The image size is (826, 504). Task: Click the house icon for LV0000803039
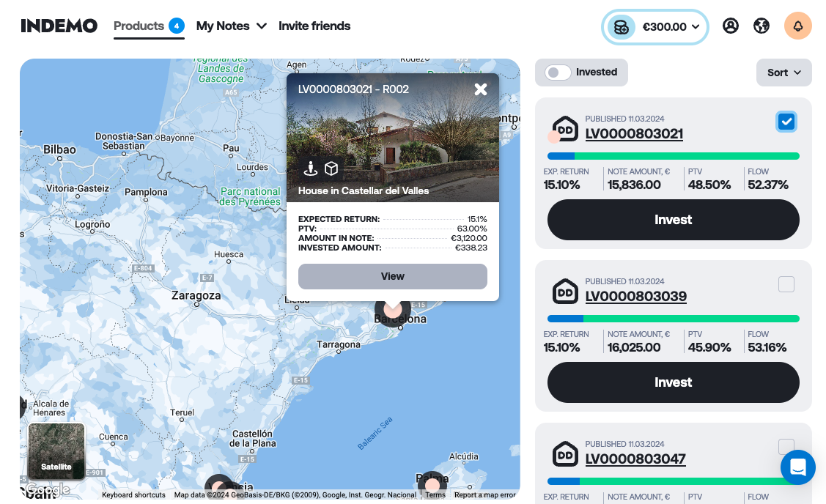tap(565, 292)
